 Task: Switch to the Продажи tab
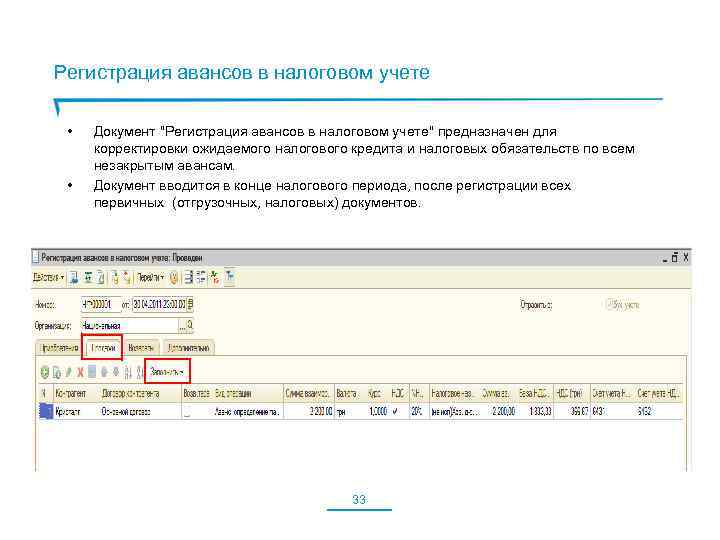(103, 348)
